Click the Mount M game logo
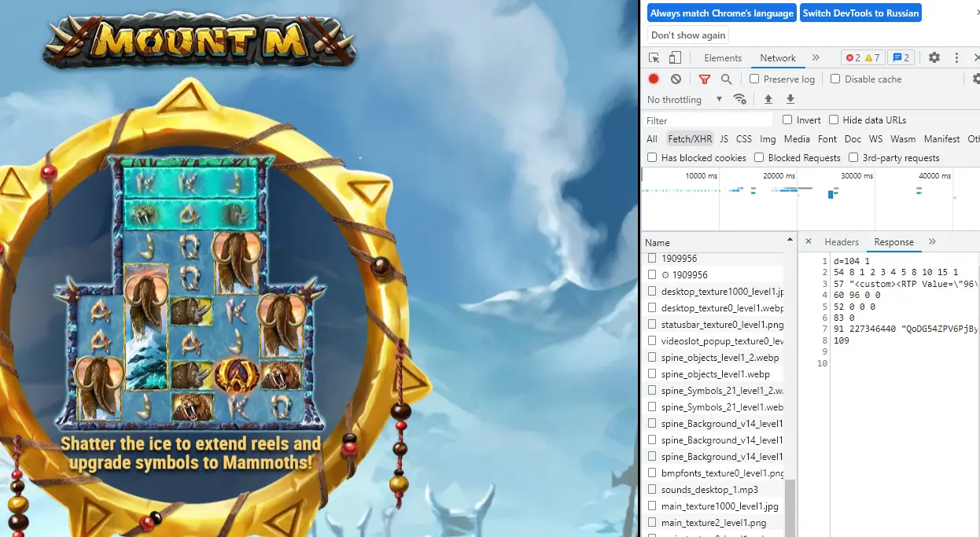980x537 pixels. (x=200, y=39)
